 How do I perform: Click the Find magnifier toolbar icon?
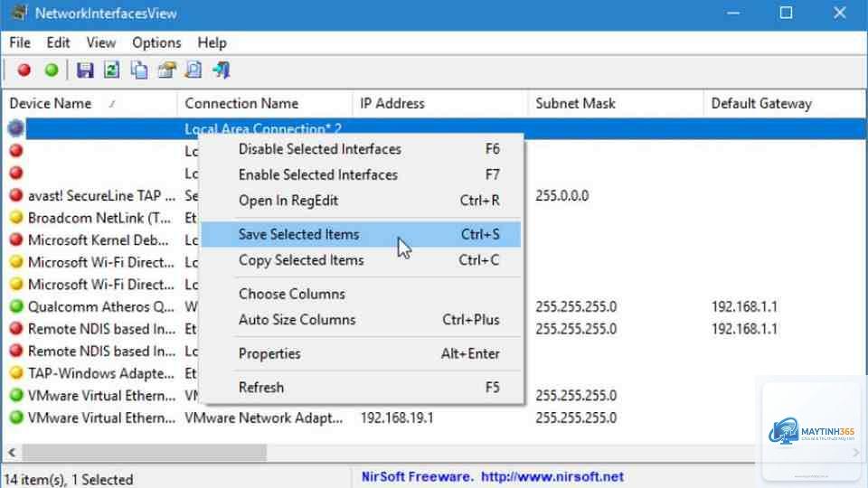[x=193, y=70]
